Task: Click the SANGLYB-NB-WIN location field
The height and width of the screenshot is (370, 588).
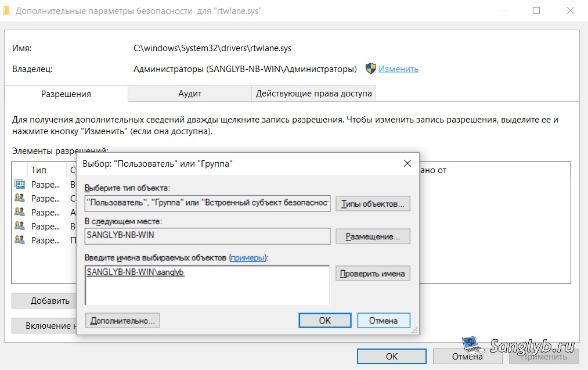Action: [207, 236]
